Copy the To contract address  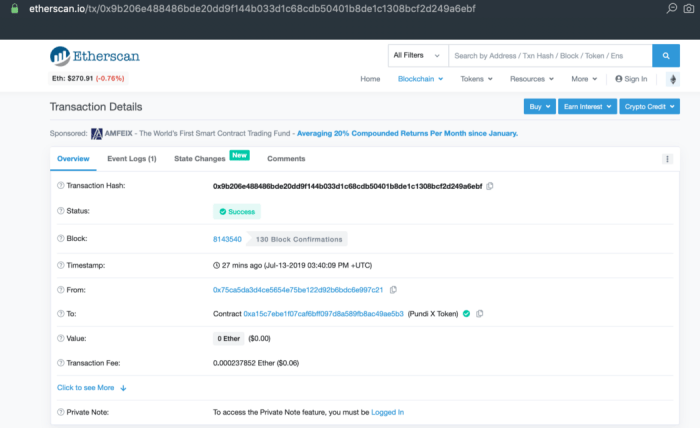tap(480, 314)
